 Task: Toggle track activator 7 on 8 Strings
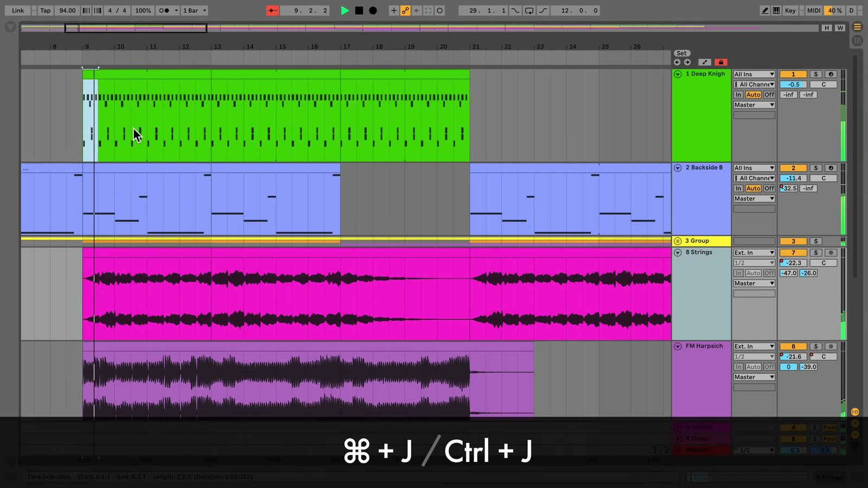[x=793, y=253]
